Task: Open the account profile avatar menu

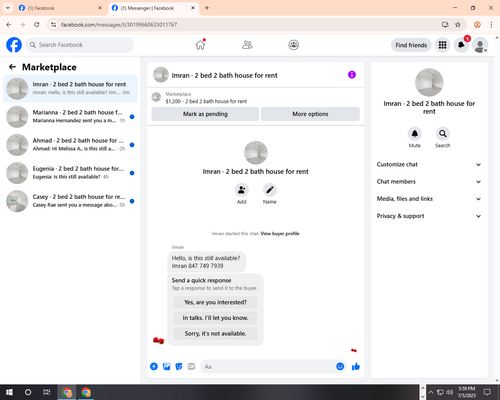Action: click(x=480, y=45)
